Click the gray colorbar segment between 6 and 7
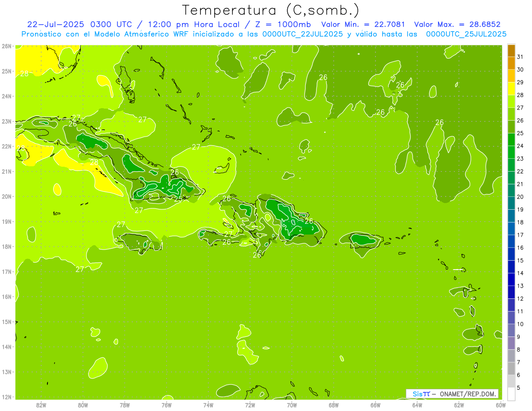532x411 pixels. pyautogui.click(x=511, y=368)
